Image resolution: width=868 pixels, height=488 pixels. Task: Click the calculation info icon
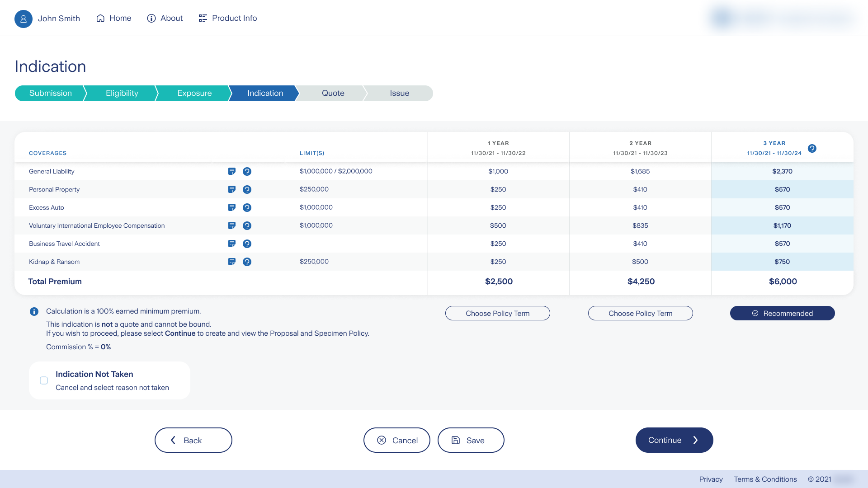pyautogui.click(x=34, y=311)
